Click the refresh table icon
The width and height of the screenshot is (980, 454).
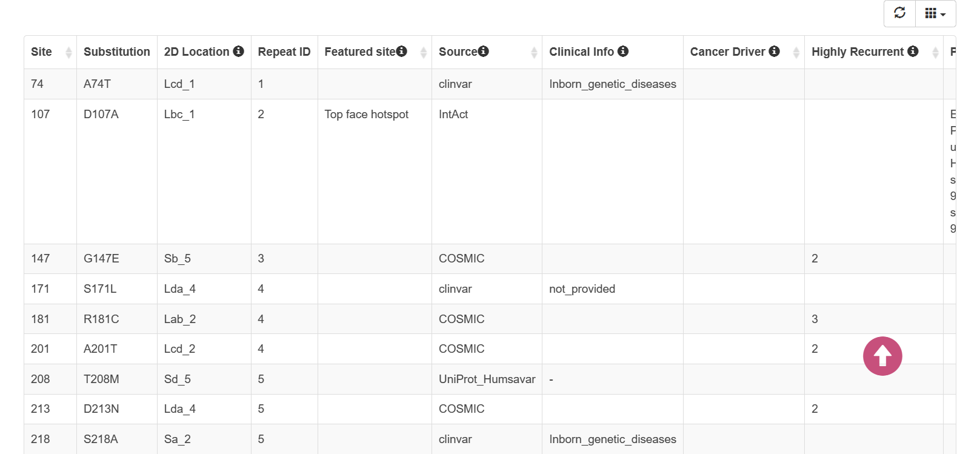point(899,13)
